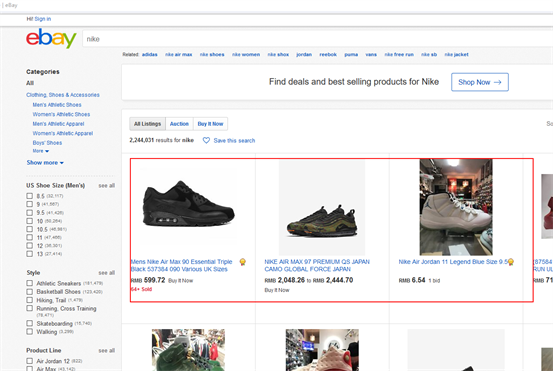553x371 pixels.
Task: Open the pink and white sneaker image
Action: 322,350
